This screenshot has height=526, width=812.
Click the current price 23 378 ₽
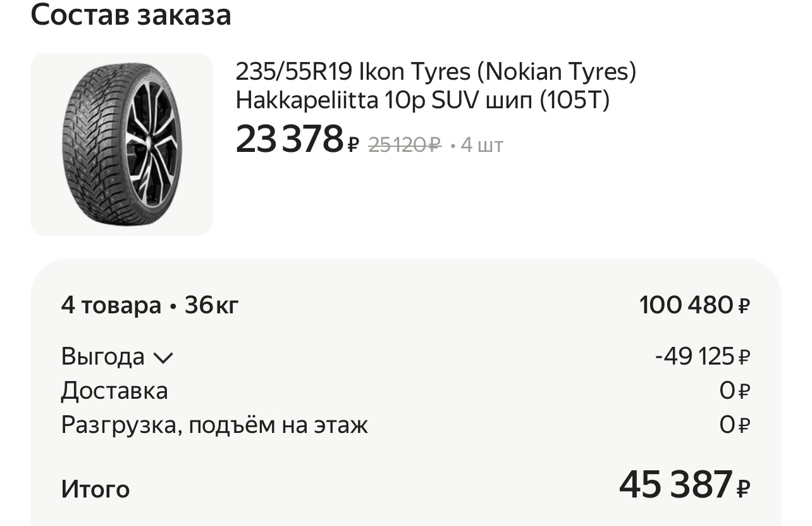pos(289,140)
